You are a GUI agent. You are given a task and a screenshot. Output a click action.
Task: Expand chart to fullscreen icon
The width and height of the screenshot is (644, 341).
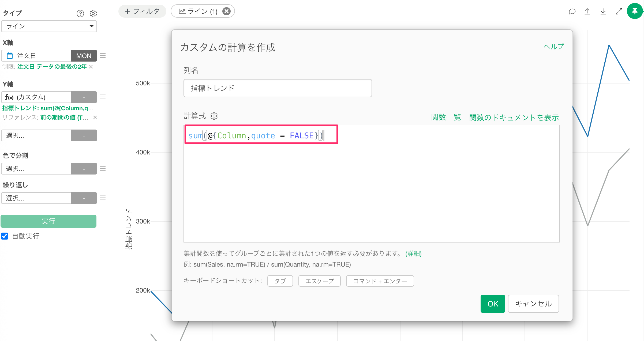(619, 12)
